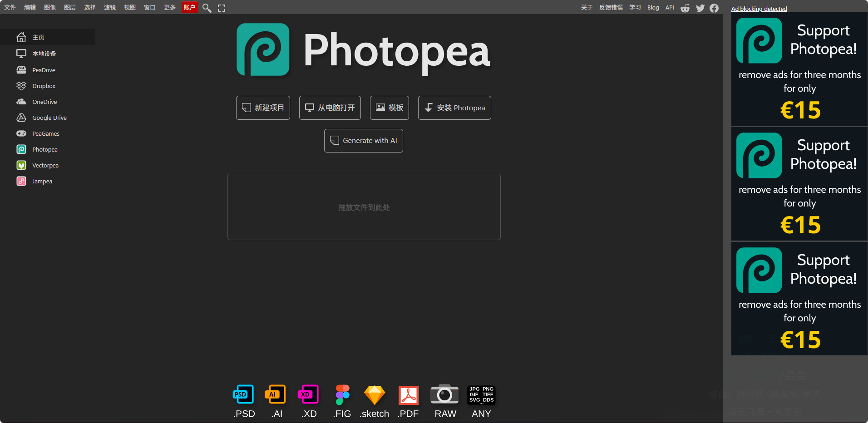Click the Google Drive triangle icon
Screen dimensions: 868x423
click(x=21, y=118)
